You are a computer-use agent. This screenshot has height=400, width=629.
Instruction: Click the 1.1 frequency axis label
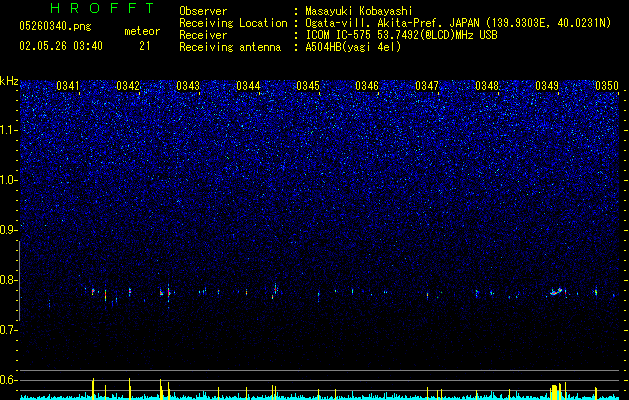coord(9,130)
